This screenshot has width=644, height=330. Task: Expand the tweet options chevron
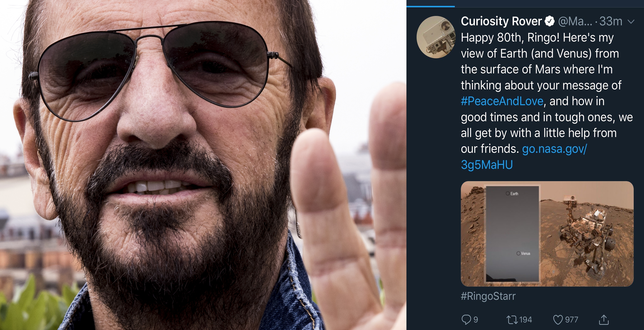pyautogui.click(x=631, y=22)
